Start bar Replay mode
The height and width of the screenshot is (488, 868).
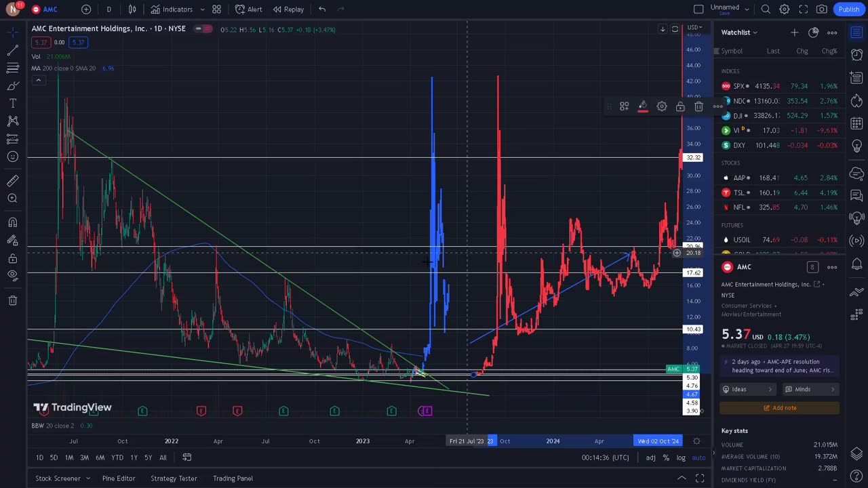(x=288, y=9)
